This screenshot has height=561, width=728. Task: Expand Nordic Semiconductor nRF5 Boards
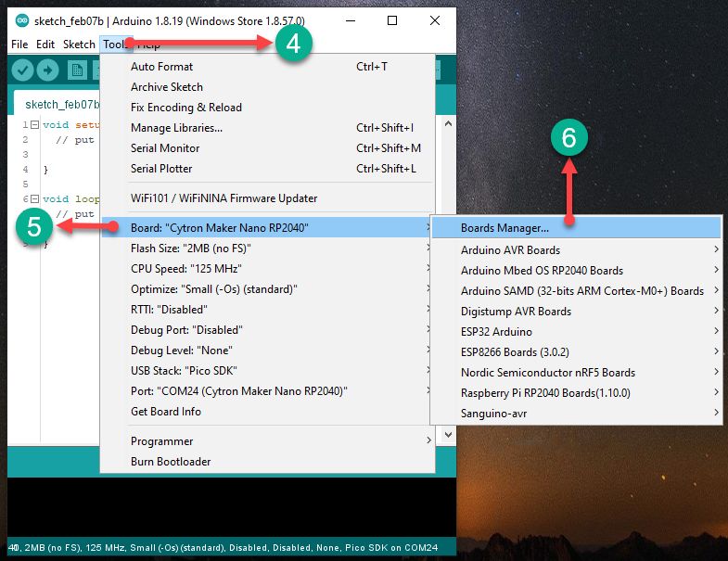click(x=576, y=373)
